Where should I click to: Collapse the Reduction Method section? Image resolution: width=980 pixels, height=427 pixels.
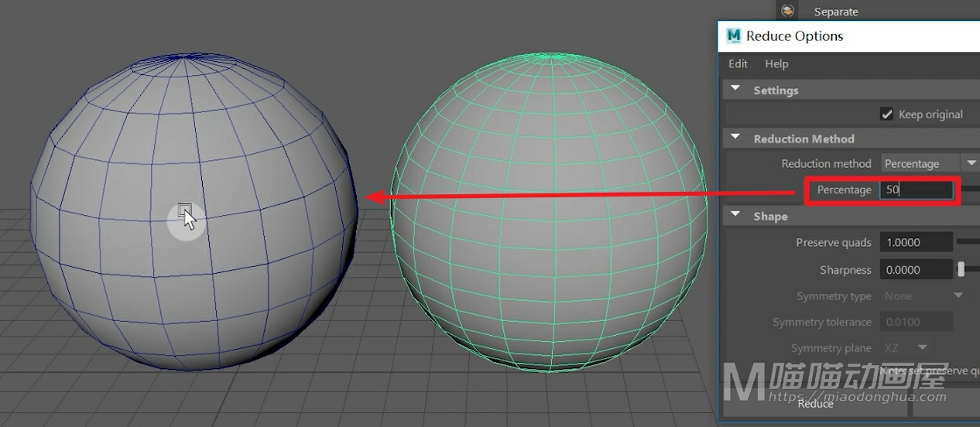pos(735,138)
